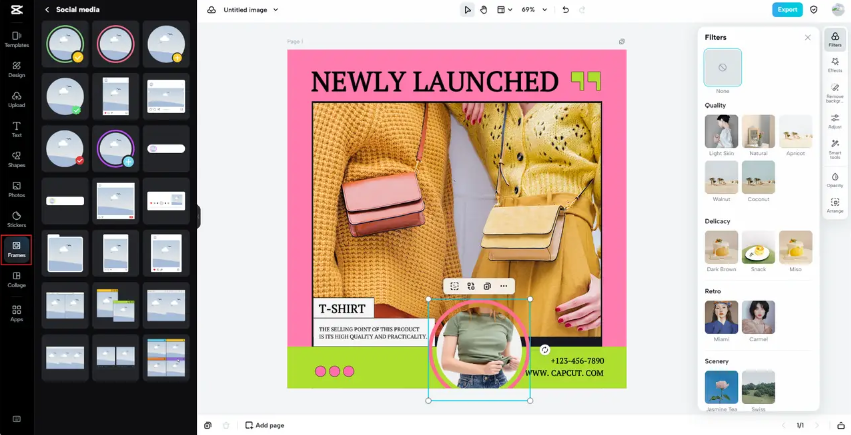Select the pointer select tool
The image size is (851, 435).
coord(467,10)
